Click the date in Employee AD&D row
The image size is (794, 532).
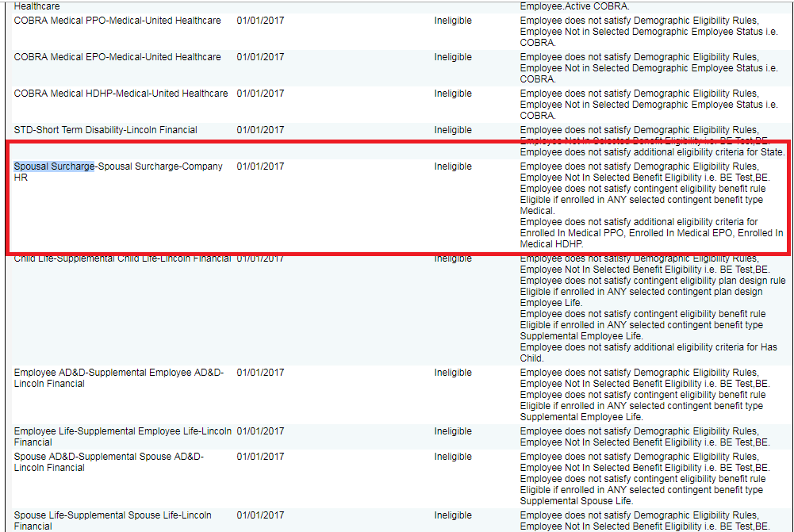coord(260,373)
